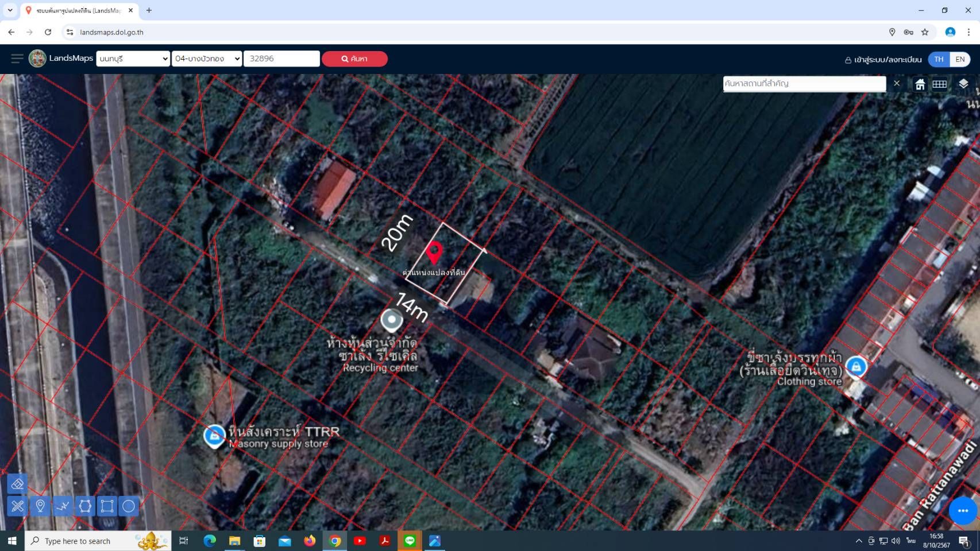Open Chrome three-dot menu
980x551 pixels.
tap(969, 32)
